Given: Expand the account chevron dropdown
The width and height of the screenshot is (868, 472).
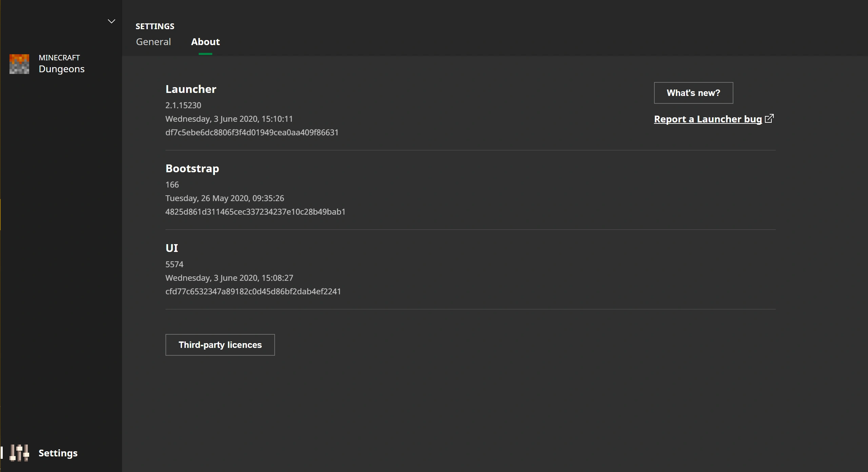Looking at the screenshot, I should (111, 21).
